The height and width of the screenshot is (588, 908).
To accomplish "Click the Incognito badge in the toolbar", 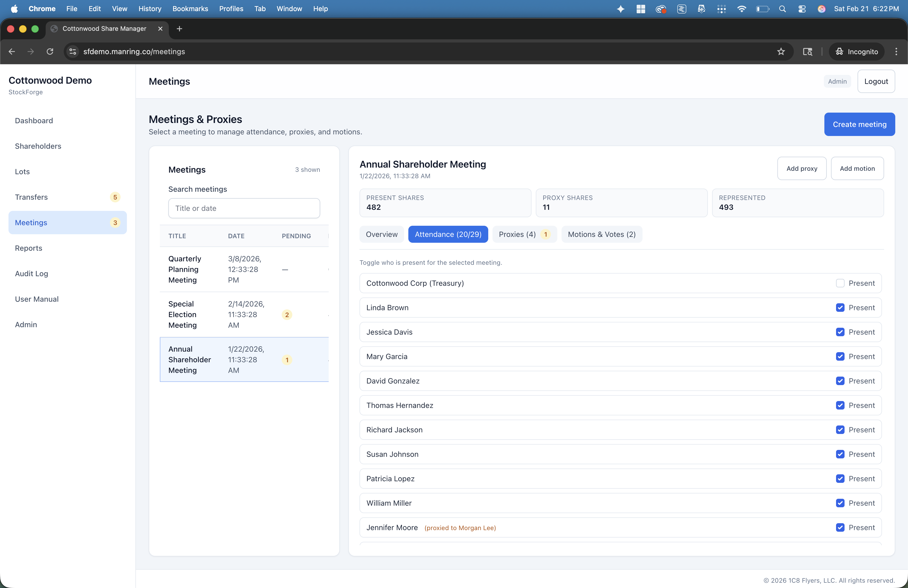I will click(856, 52).
